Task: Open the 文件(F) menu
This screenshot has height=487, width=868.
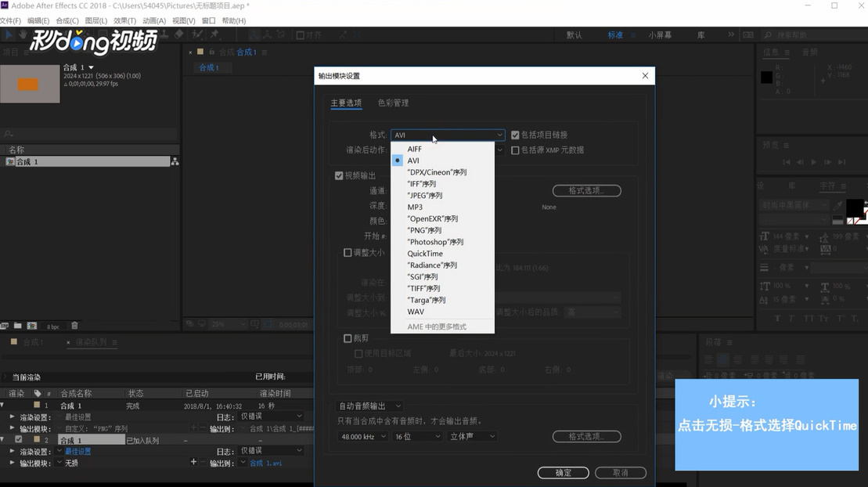Action: [x=10, y=20]
